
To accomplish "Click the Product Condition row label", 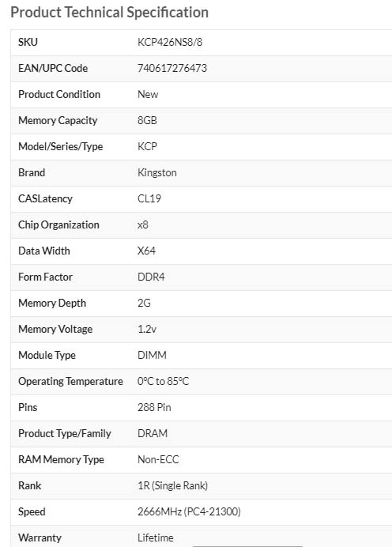I will 59,94.
